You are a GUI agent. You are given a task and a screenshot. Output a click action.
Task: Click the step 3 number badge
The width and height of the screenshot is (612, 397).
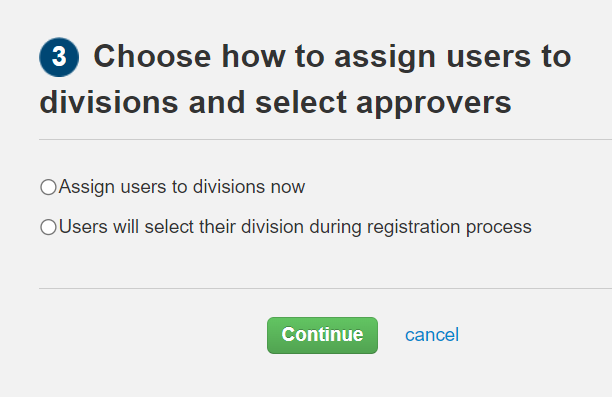[59, 57]
